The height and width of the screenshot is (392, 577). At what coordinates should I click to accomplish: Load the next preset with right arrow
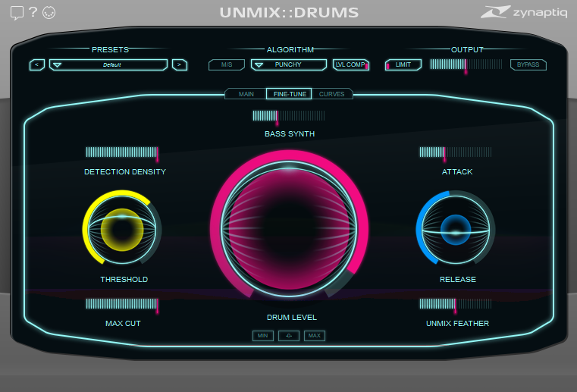tap(180, 64)
